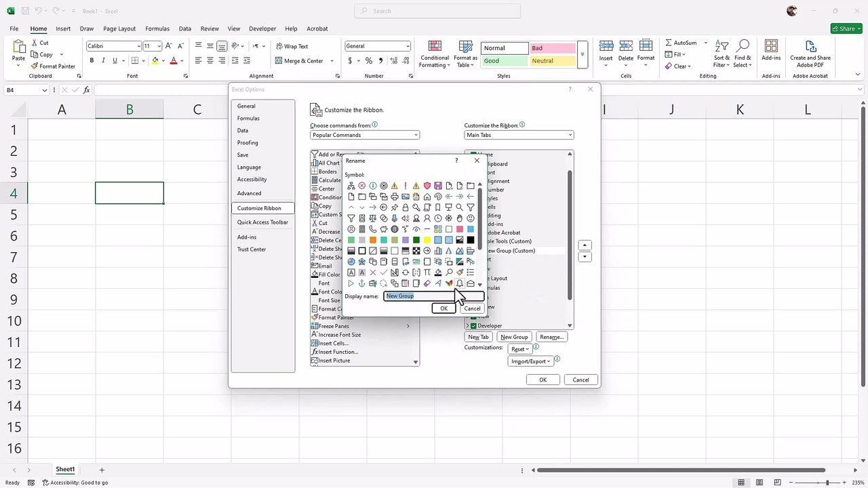
Task: Pick the purple floppy disk save symbol
Action: [x=438, y=186]
